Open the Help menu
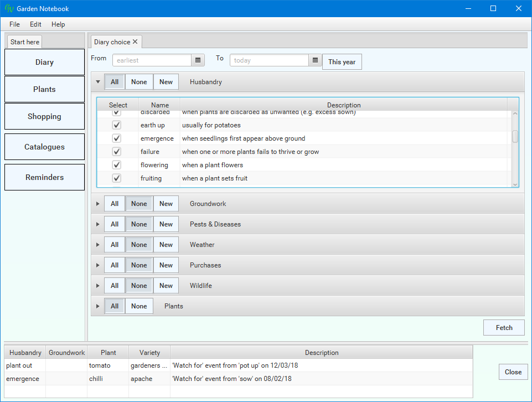 [x=58, y=24]
